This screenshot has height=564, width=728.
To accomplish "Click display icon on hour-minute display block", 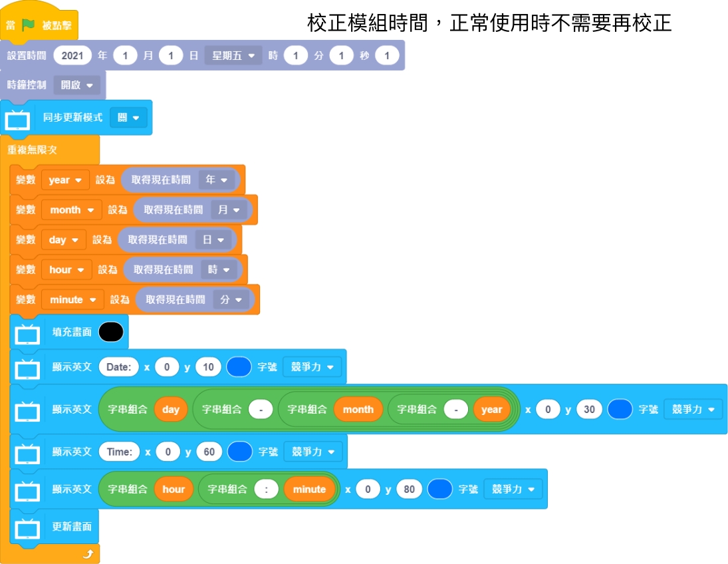I will (x=27, y=490).
